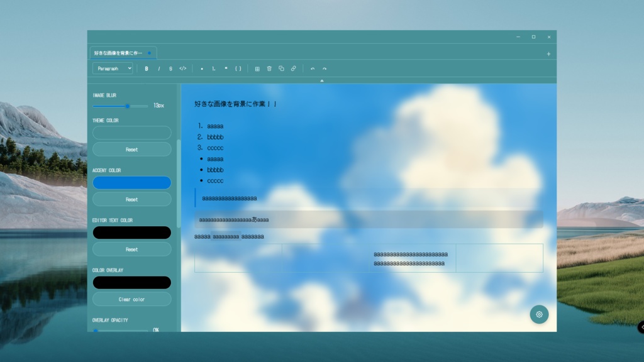Click the Image Blur slider
The image size is (644, 362).
coord(120,106)
